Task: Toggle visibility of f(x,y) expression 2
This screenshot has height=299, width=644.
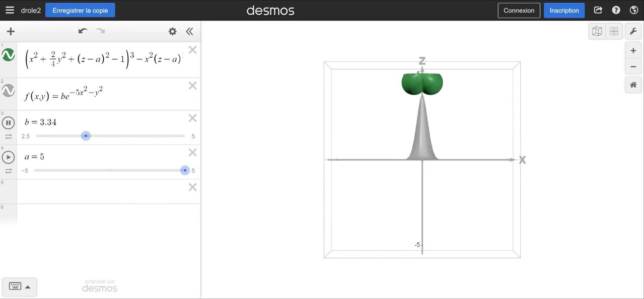Action: pos(9,91)
